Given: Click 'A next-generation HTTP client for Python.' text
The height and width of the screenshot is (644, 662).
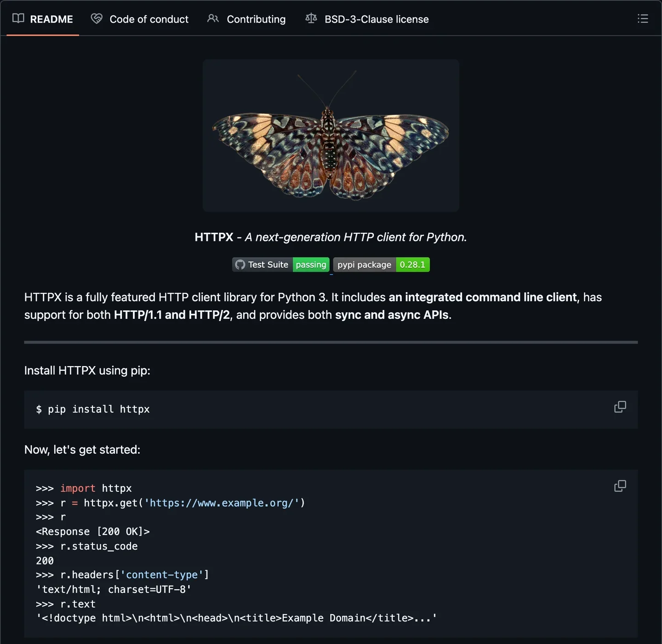Looking at the screenshot, I should tap(356, 237).
